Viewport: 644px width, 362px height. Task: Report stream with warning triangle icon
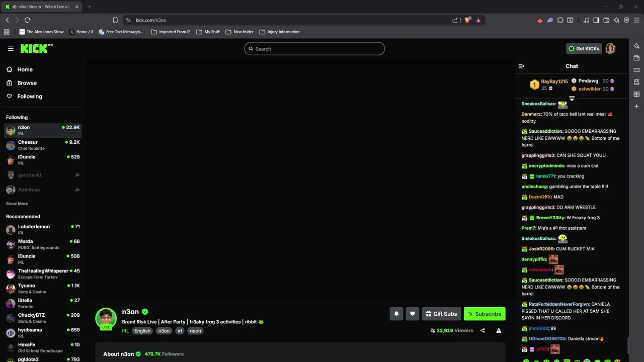pos(499,331)
